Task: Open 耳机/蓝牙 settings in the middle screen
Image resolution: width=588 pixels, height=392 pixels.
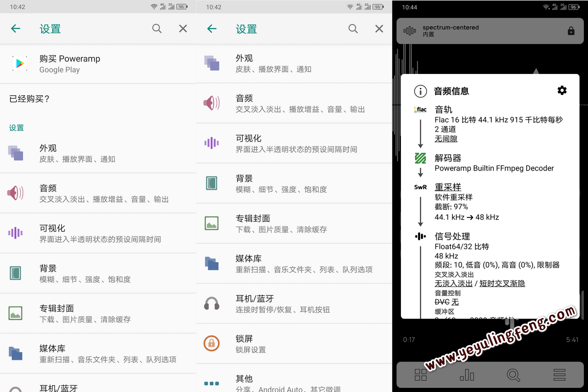Action: [x=294, y=304]
